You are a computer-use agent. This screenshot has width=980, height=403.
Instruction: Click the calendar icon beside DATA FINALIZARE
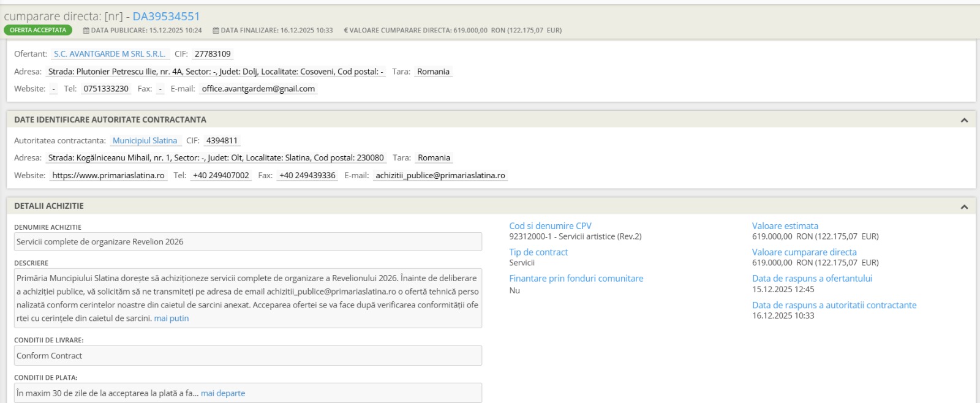(x=216, y=30)
